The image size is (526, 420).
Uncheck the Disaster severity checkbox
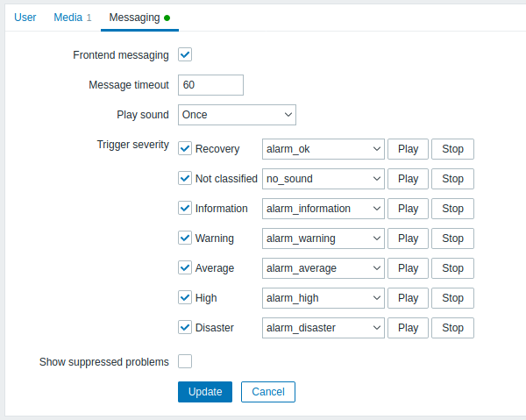coord(185,327)
